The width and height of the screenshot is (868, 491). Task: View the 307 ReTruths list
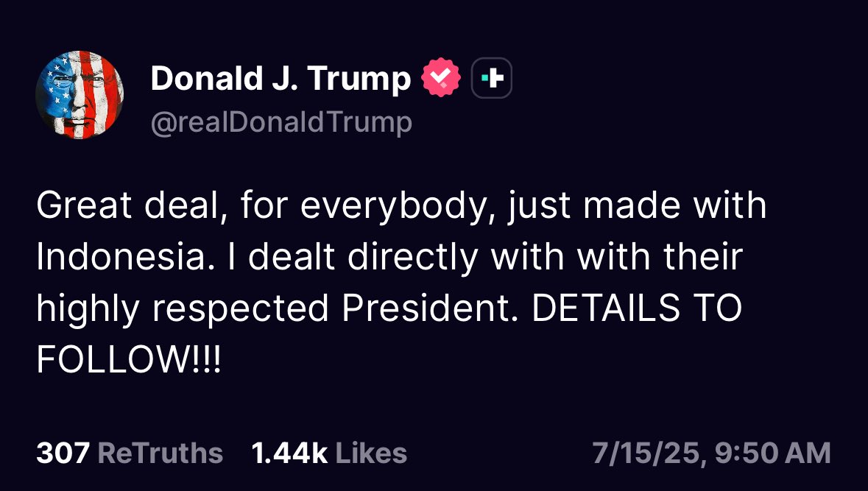[130, 453]
